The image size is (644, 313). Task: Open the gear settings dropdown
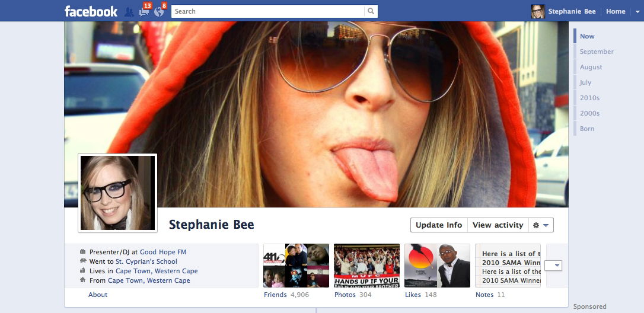(541, 225)
